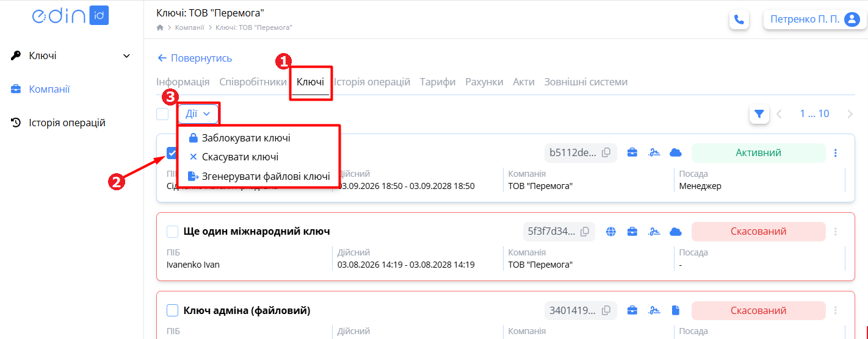Click briefcase icon on b5112de... key row
The width and height of the screenshot is (868, 339).
pyautogui.click(x=632, y=152)
